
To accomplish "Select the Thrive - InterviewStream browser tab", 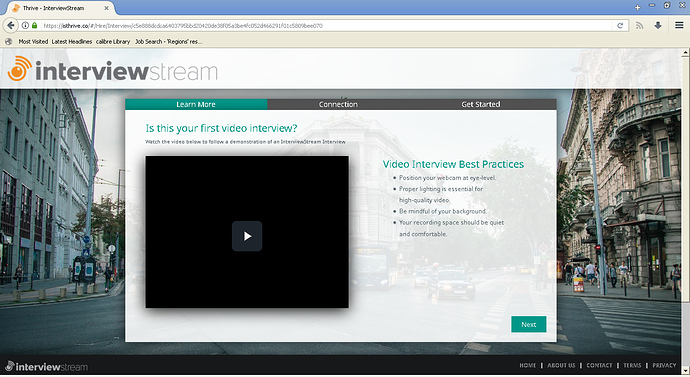I will pos(59,8).
